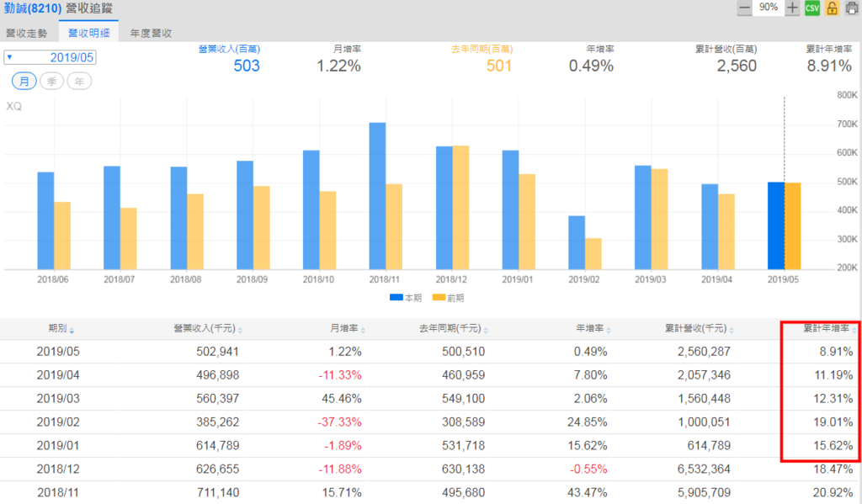Click the red -1.89% monthly growth cell

[343, 446]
